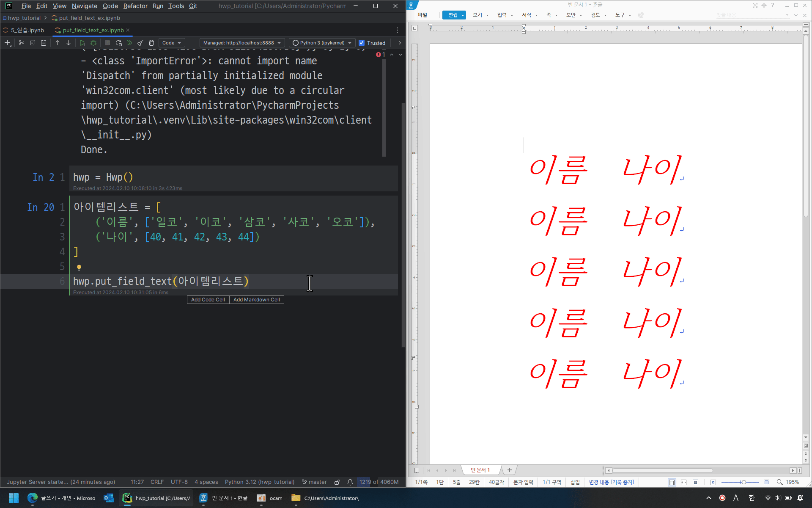Open Python 3 (ipykernel) kernel dropdown
The height and width of the screenshot is (508, 812).
coord(322,43)
